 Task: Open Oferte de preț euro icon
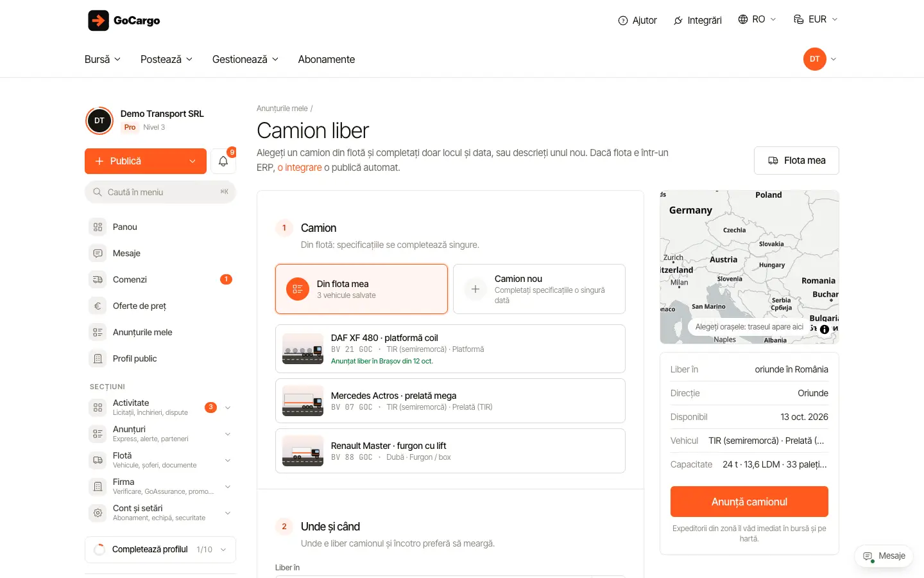(98, 306)
